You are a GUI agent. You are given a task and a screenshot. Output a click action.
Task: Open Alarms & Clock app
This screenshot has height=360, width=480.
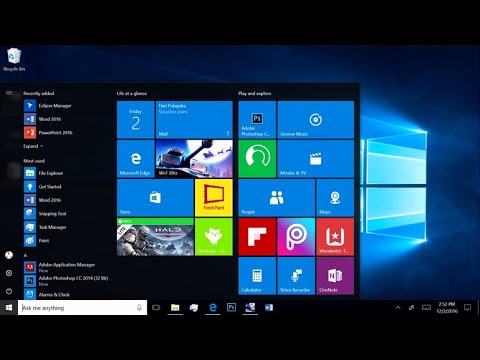pos(47,294)
